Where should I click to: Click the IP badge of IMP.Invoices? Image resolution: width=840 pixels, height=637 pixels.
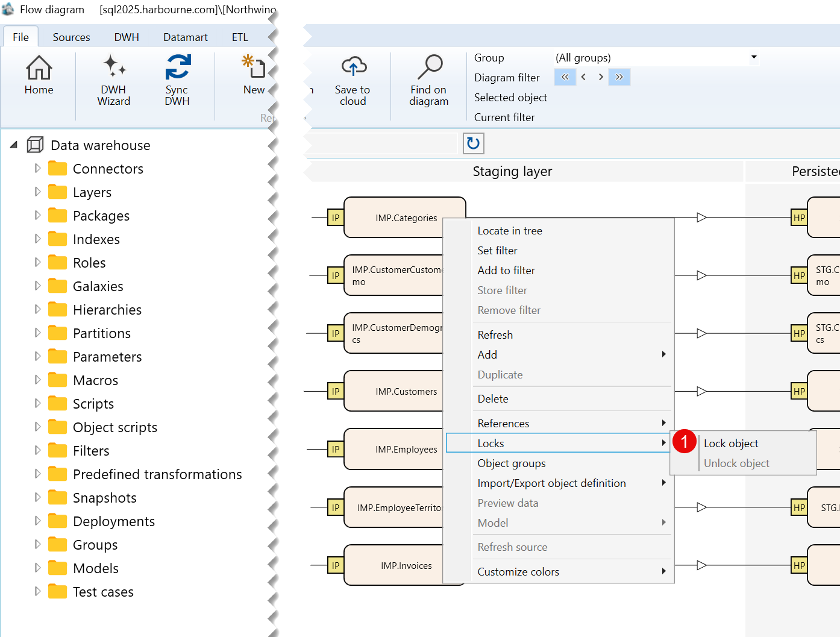(336, 565)
